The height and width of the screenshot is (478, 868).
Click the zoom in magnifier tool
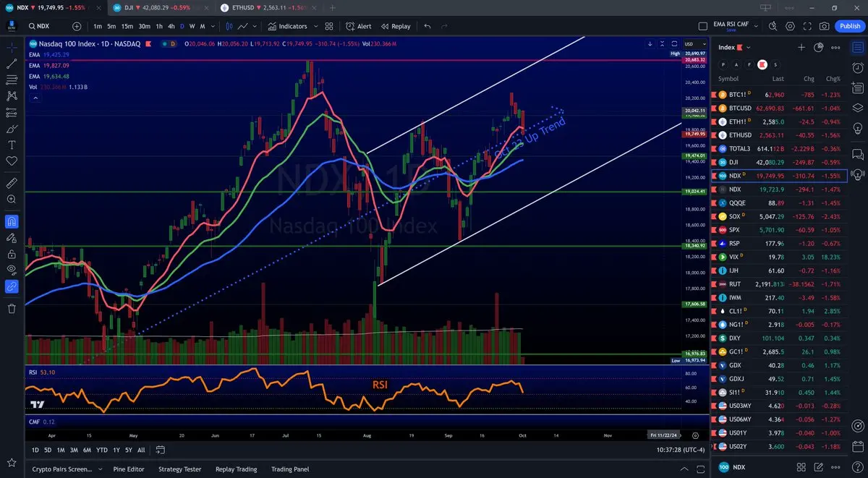click(x=12, y=199)
